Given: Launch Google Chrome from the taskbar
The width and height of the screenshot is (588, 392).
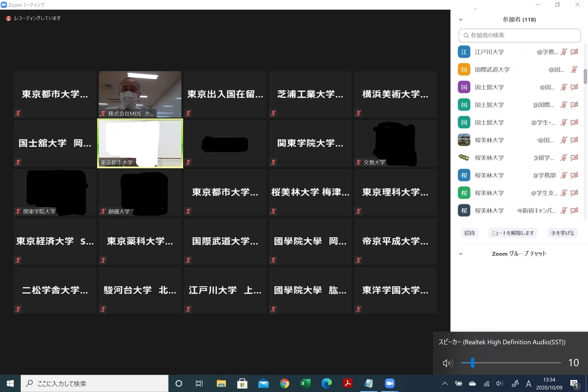Looking at the screenshot, I should pyautogui.click(x=285, y=383).
